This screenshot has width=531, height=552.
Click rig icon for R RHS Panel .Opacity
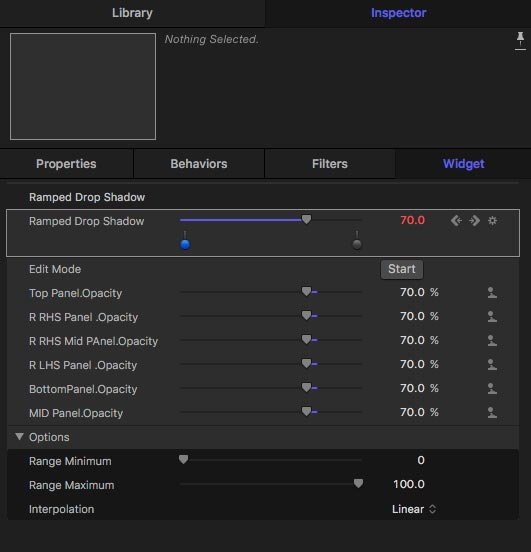point(492,316)
